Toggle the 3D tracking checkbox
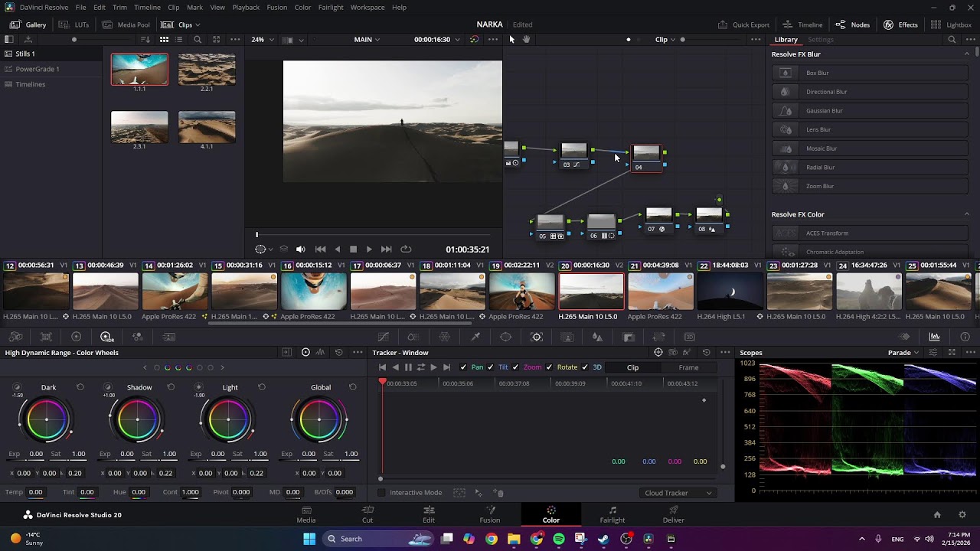 (584, 367)
